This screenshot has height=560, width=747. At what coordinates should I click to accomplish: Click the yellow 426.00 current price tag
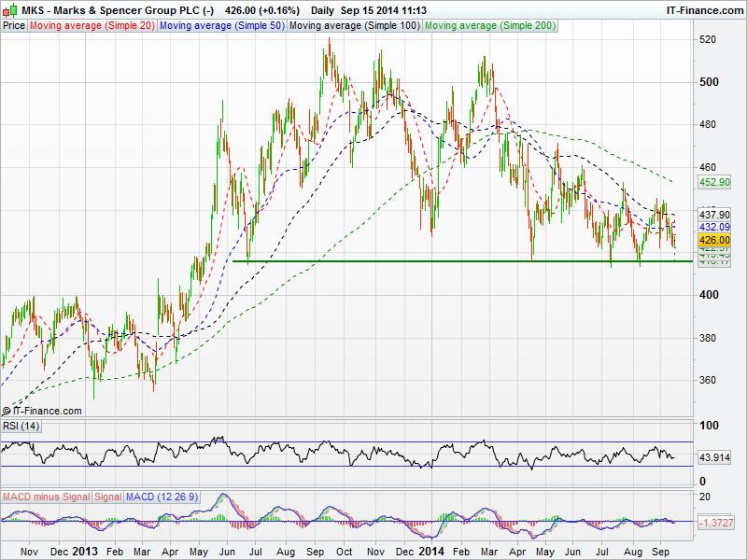(713, 239)
